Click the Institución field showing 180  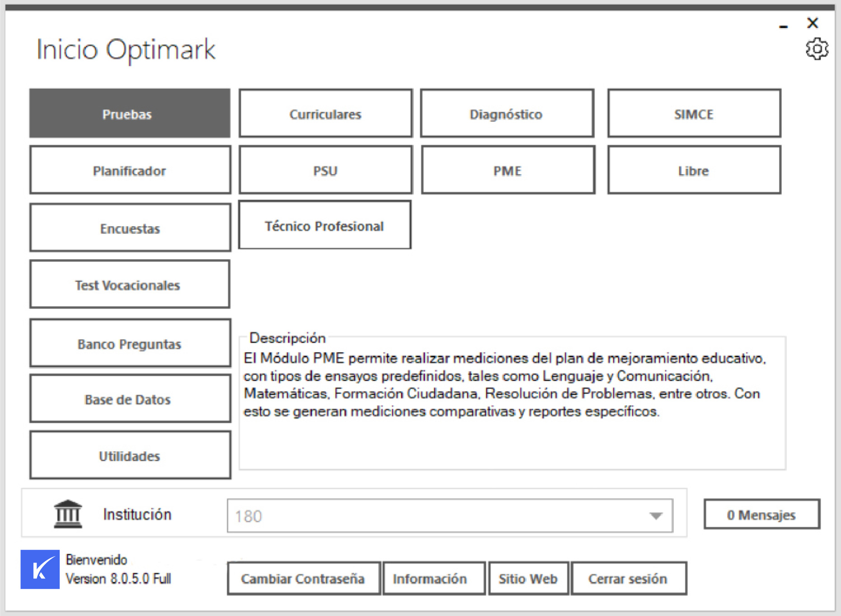click(x=450, y=516)
